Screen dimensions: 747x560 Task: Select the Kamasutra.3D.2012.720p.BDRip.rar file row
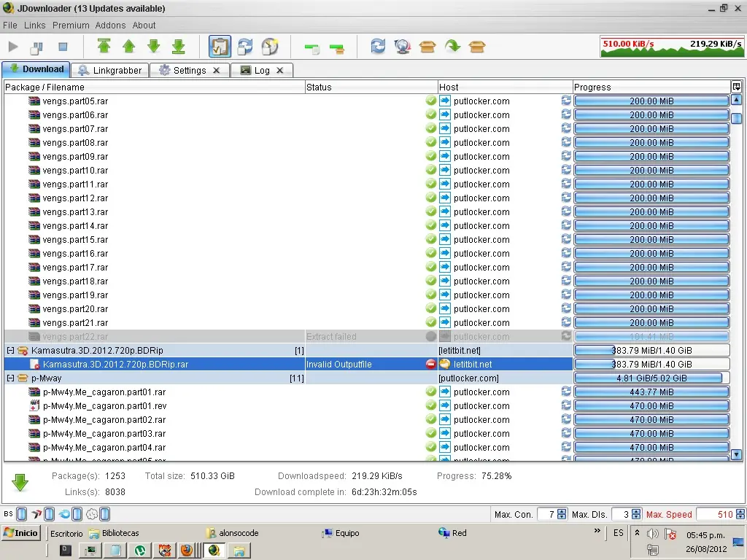(288, 365)
